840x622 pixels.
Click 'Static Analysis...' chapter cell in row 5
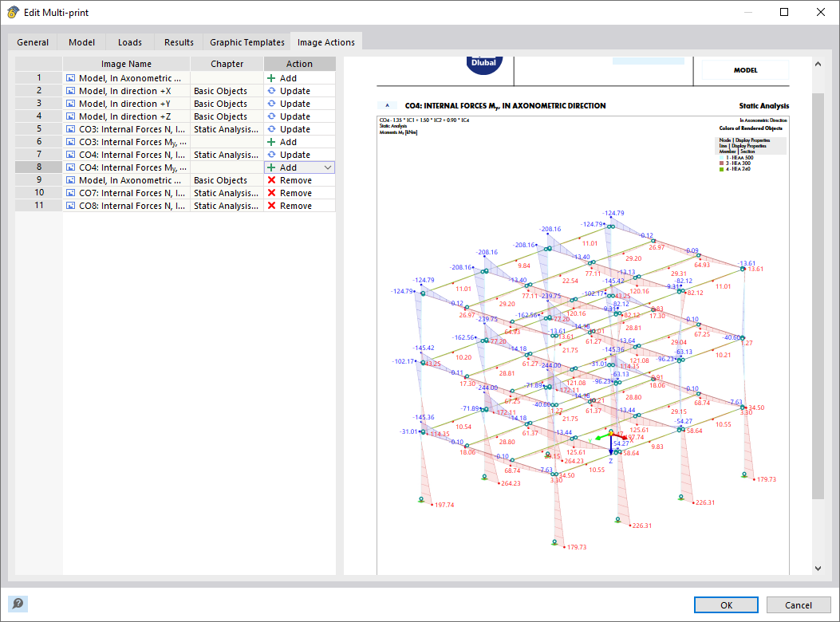click(x=227, y=129)
